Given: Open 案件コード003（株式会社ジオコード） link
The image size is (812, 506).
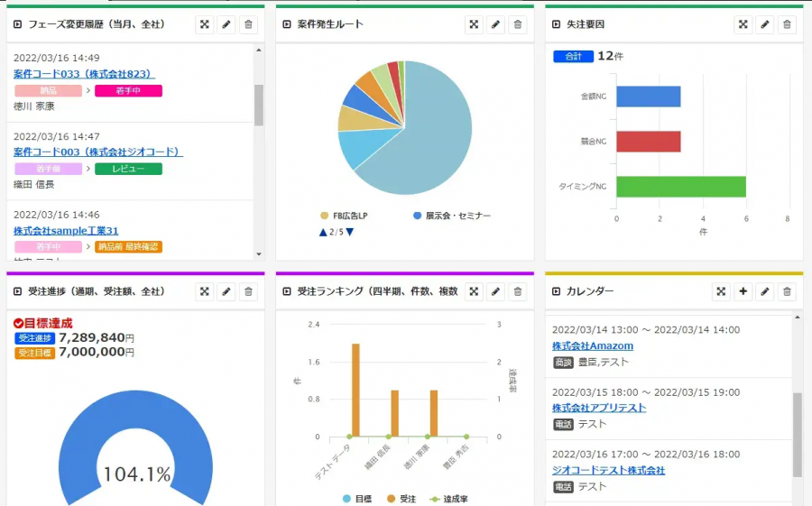Looking at the screenshot, I should point(97,152).
